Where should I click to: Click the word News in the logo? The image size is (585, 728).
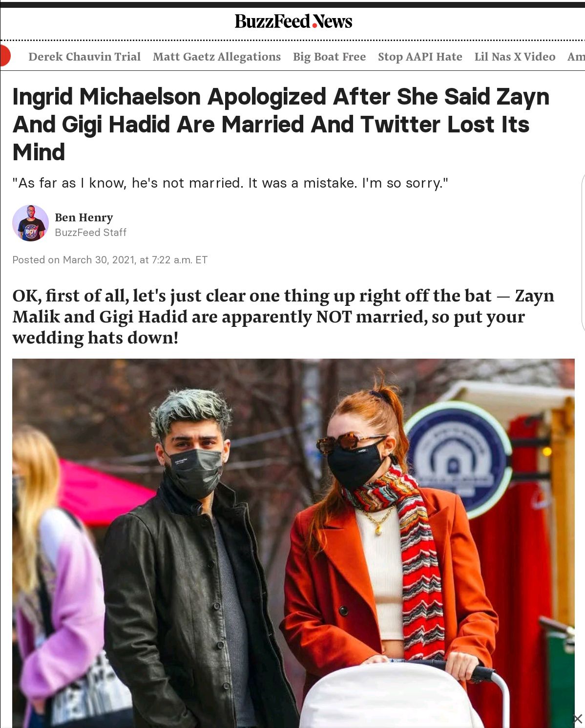(332, 21)
